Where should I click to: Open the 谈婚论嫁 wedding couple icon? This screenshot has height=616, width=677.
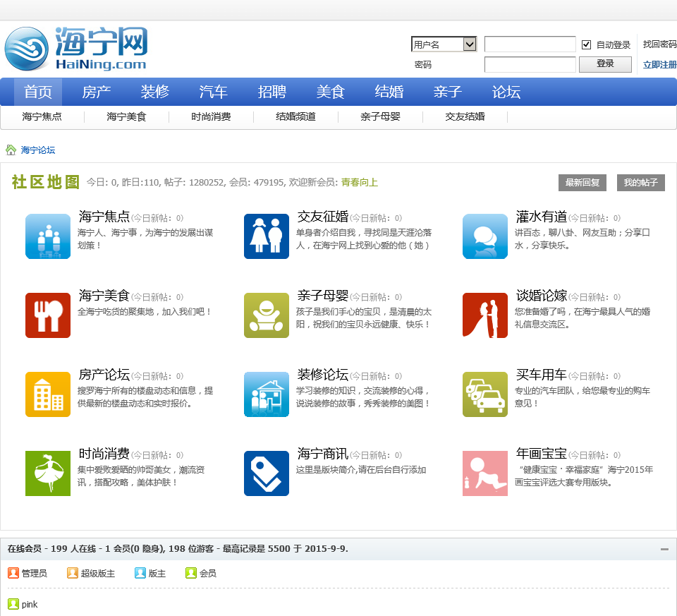[x=485, y=315]
